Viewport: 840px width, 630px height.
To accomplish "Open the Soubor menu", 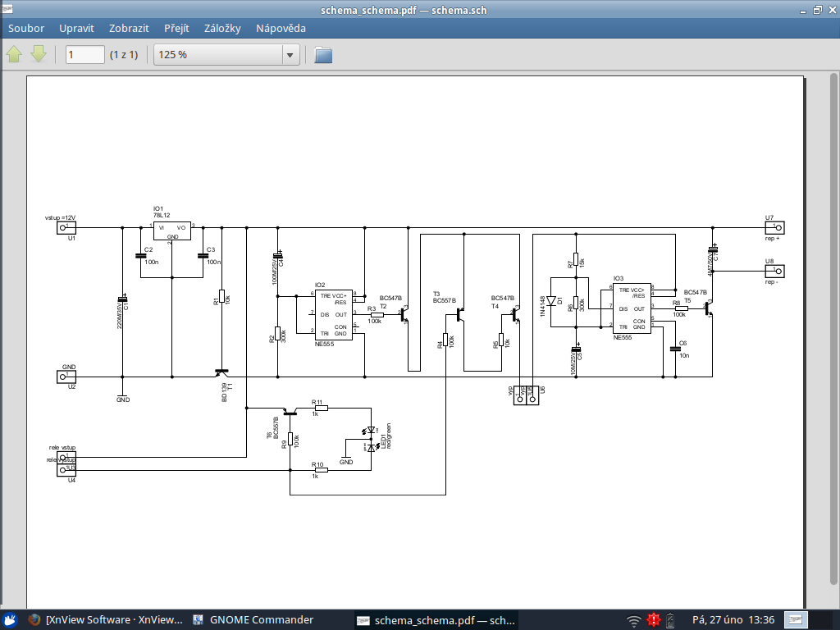I will click(x=26, y=28).
